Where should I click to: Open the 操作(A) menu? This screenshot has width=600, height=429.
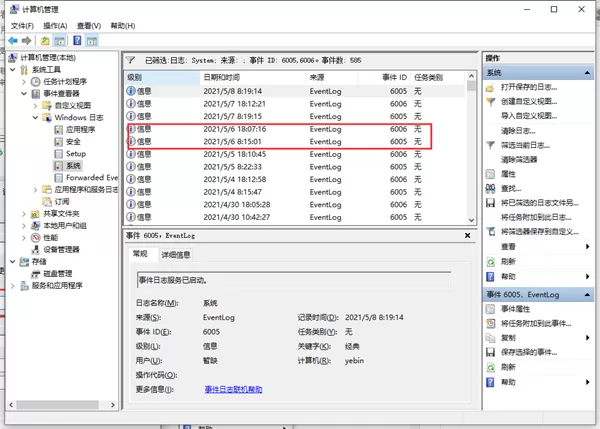point(55,26)
